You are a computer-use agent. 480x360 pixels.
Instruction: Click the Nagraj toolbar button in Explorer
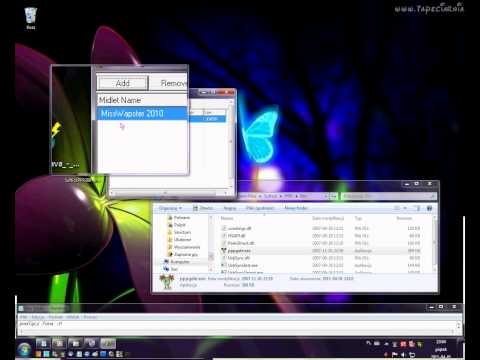point(230,208)
